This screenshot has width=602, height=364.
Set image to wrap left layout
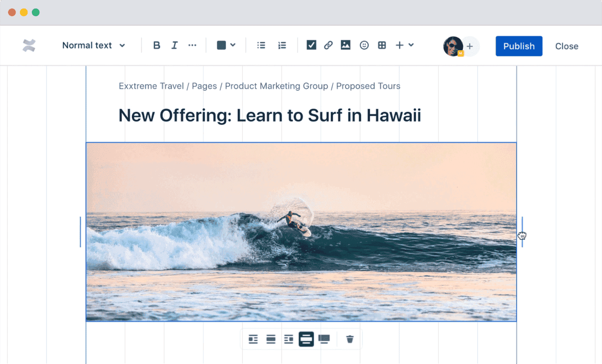click(x=253, y=339)
